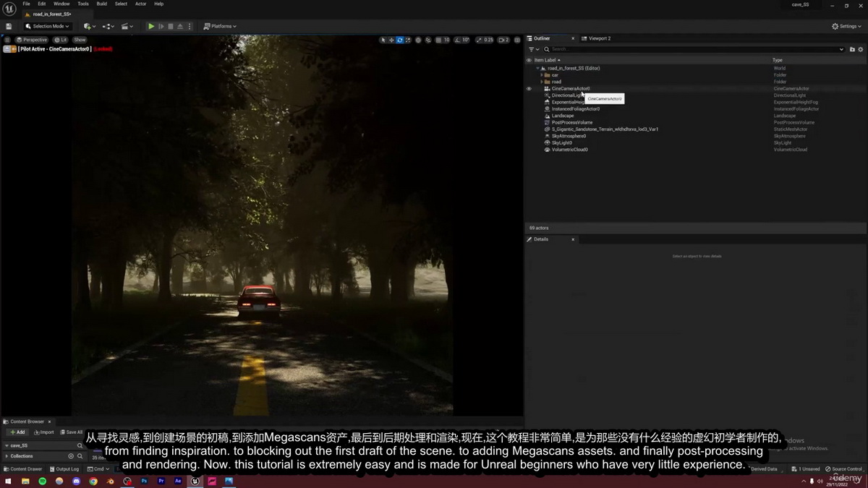Sort the Outliner by Item Label
868x488 pixels.
pyautogui.click(x=547, y=60)
